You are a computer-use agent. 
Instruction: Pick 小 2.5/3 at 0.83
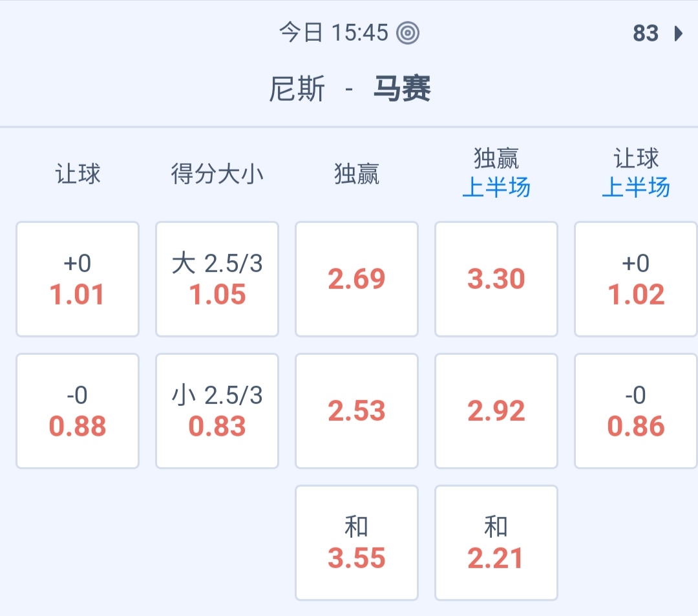[217, 411]
